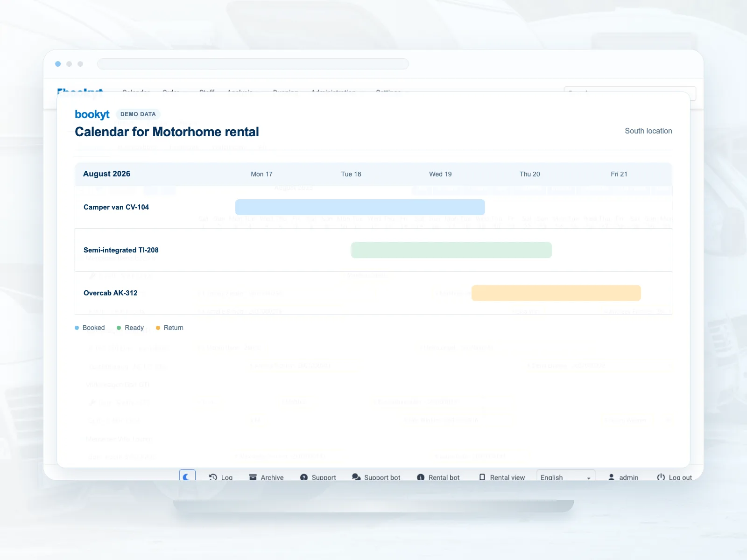Click the bookyt logo in the calendar panel
This screenshot has width=747, height=560.
click(92, 114)
